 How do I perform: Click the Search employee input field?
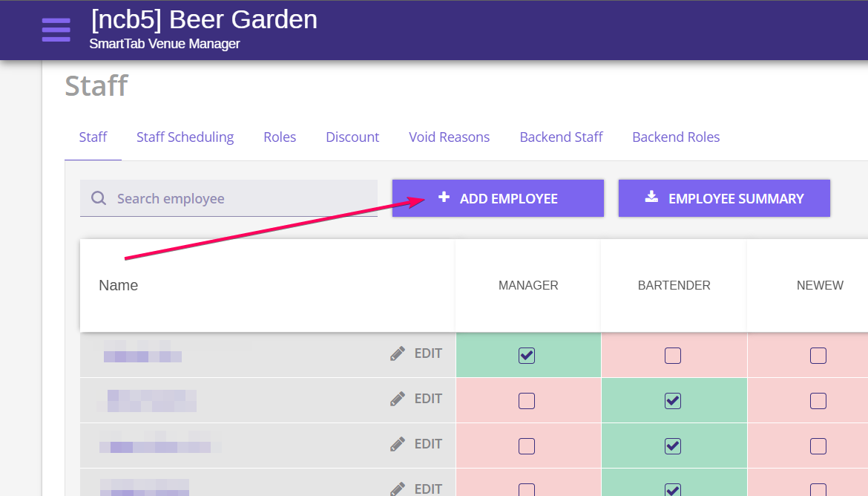tap(237, 198)
